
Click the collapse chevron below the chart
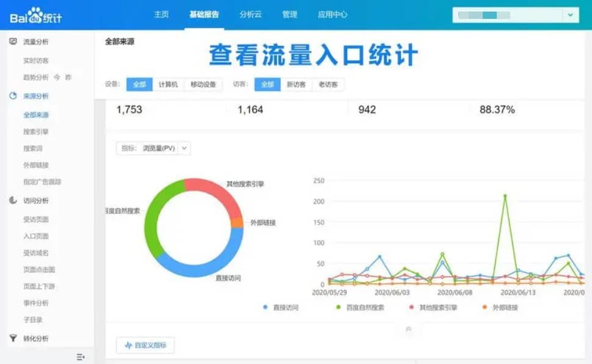pyautogui.click(x=408, y=329)
